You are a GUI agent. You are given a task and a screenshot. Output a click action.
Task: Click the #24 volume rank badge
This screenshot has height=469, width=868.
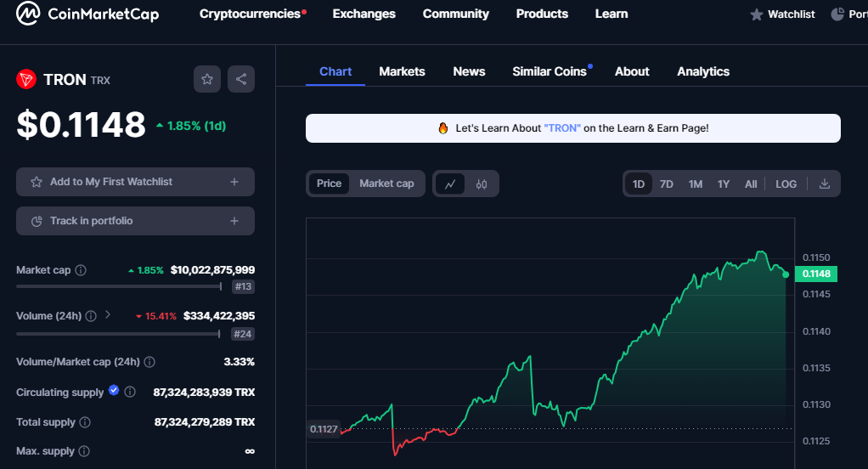tap(242, 334)
